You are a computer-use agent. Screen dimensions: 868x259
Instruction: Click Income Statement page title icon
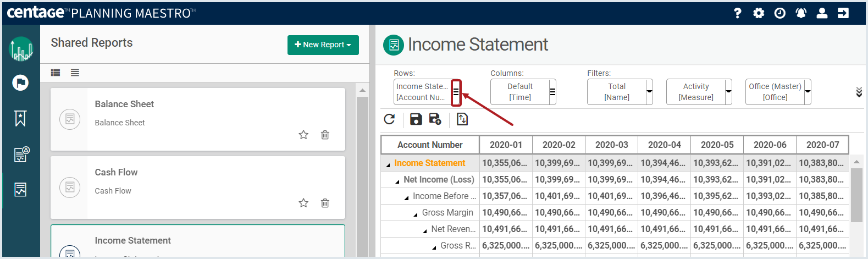[x=394, y=45]
